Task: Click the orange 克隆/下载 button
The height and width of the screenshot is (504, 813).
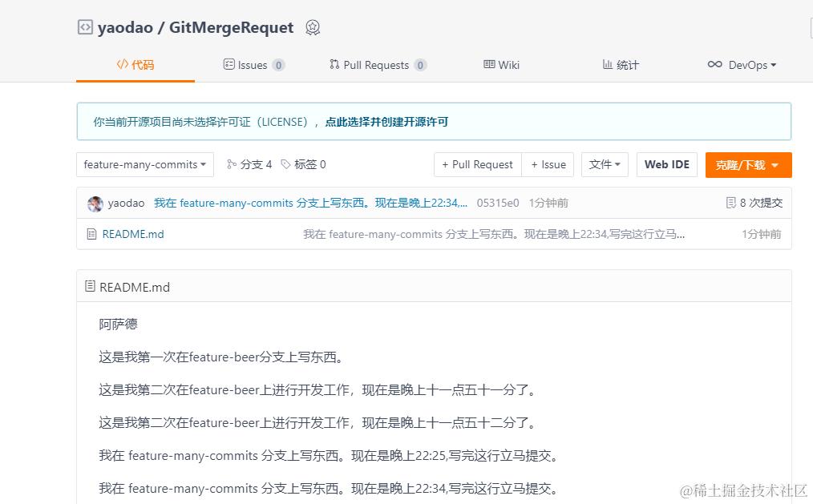Action: pos(747,164)
